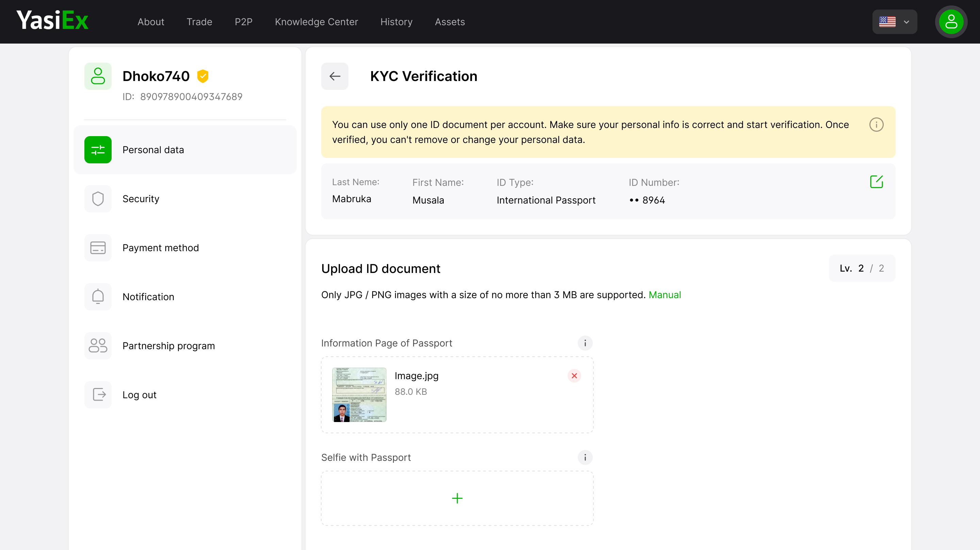Viewport: 980px width, 550px height.
Task: Click the Payment method card icon
Action: 98,248
